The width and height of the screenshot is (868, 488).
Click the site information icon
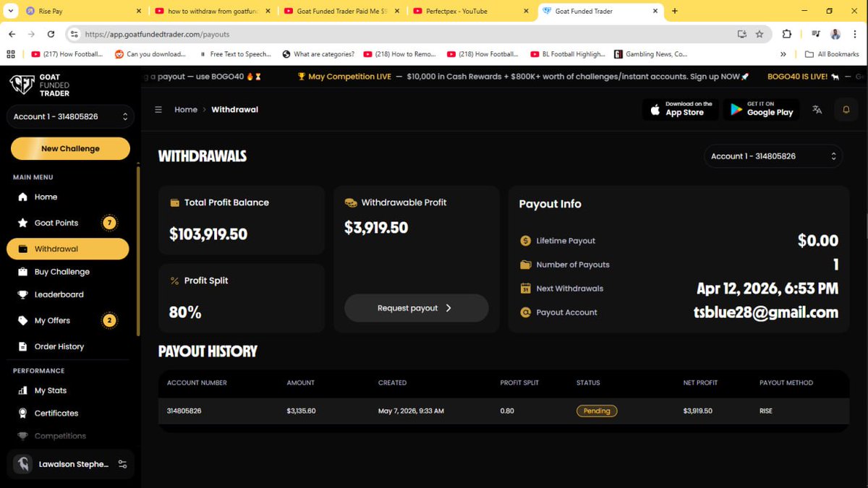tap(73, 34)
